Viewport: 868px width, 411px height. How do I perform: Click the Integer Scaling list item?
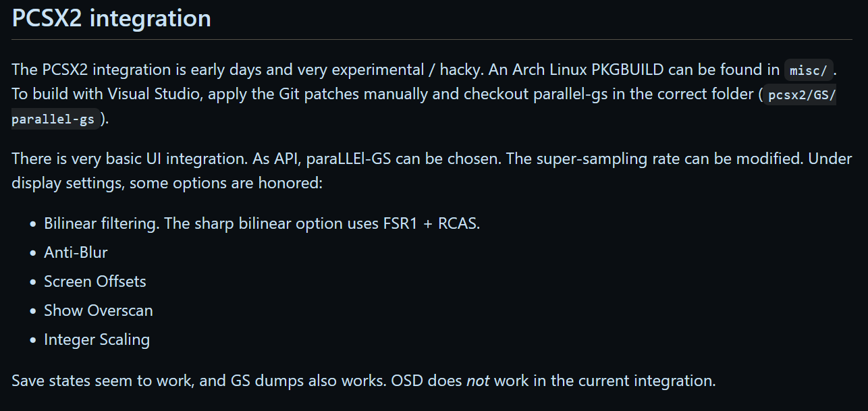click(x=97, y=339)
